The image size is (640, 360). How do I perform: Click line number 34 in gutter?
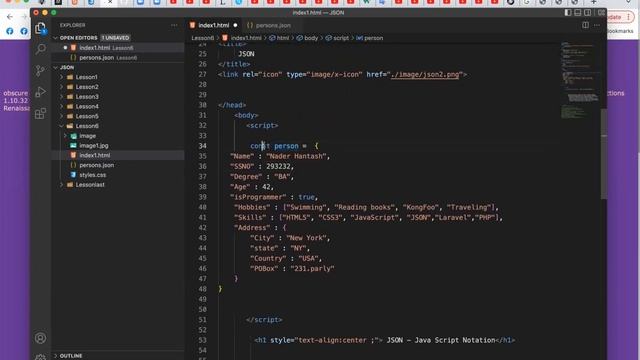(x=202, y=146)
